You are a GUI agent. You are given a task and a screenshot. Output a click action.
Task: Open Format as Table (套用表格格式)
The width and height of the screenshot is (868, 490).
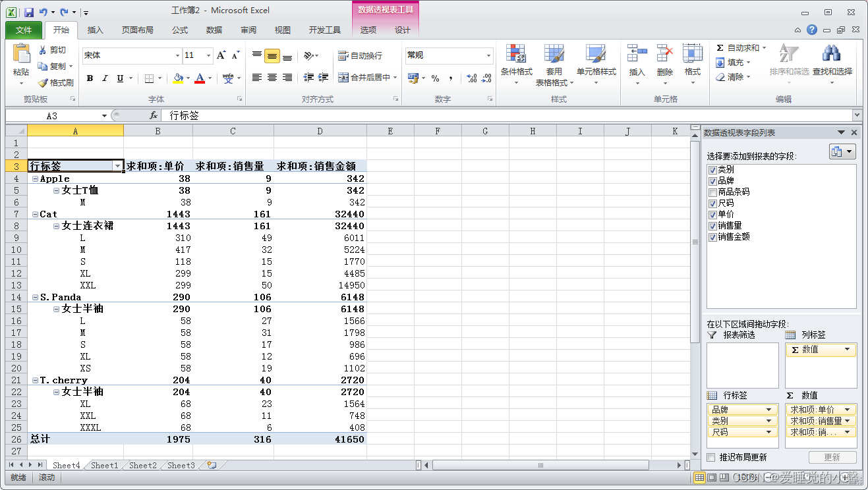pos(554,65)
